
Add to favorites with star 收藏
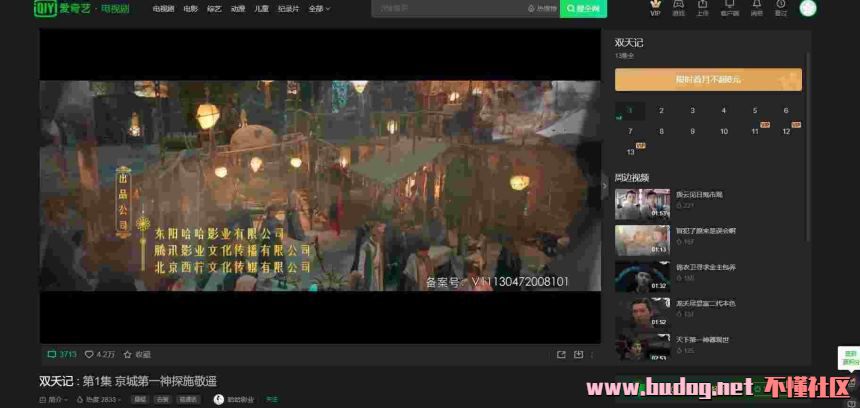pos(137,354)
